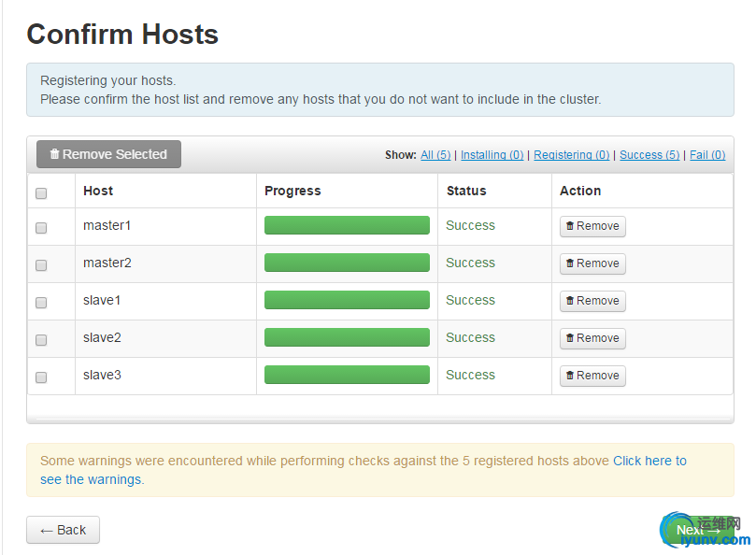This screenshot has width=756, height=555.
Task: Click the master2 progress bar
Action: [347, 263]
